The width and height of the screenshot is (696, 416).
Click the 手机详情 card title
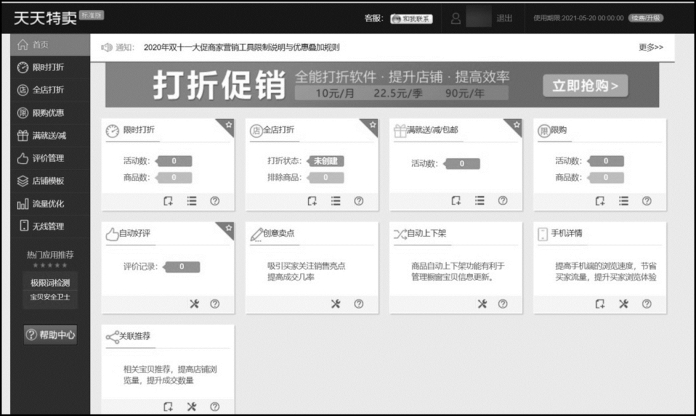pos(567,233)
